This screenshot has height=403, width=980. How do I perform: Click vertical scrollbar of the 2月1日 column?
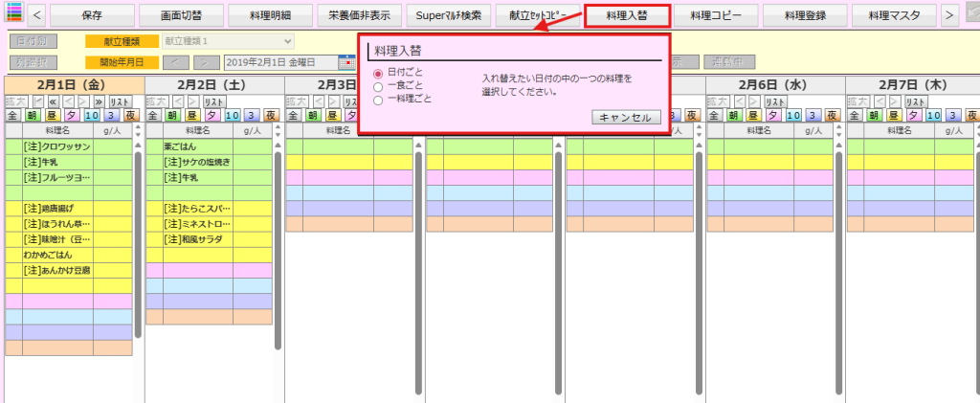(138, 239)
